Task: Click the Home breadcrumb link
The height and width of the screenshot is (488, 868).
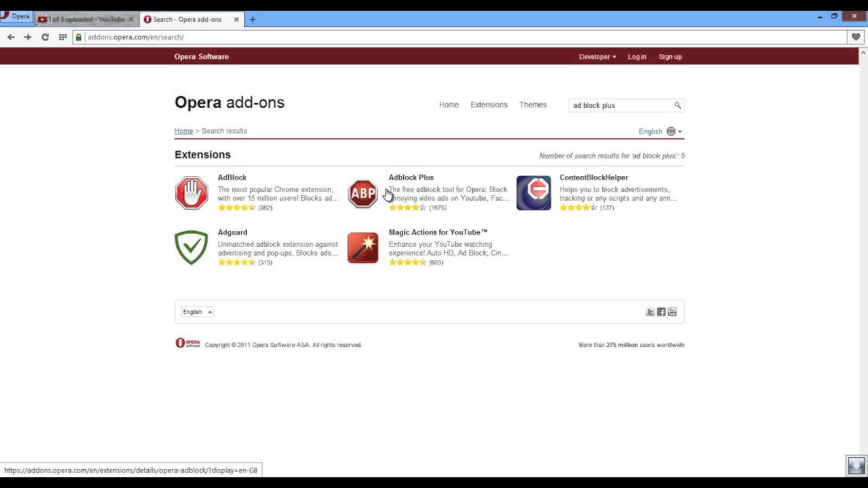Action: (184, 131)
